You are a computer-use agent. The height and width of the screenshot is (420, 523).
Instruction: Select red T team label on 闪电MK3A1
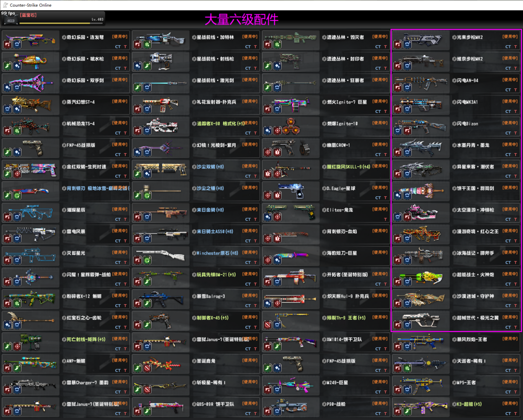click(x=516, y=111)
